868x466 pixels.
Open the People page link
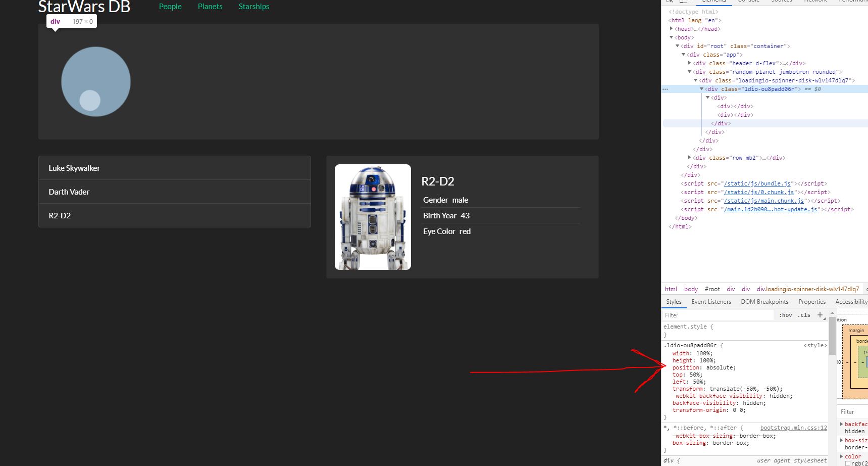170,7
